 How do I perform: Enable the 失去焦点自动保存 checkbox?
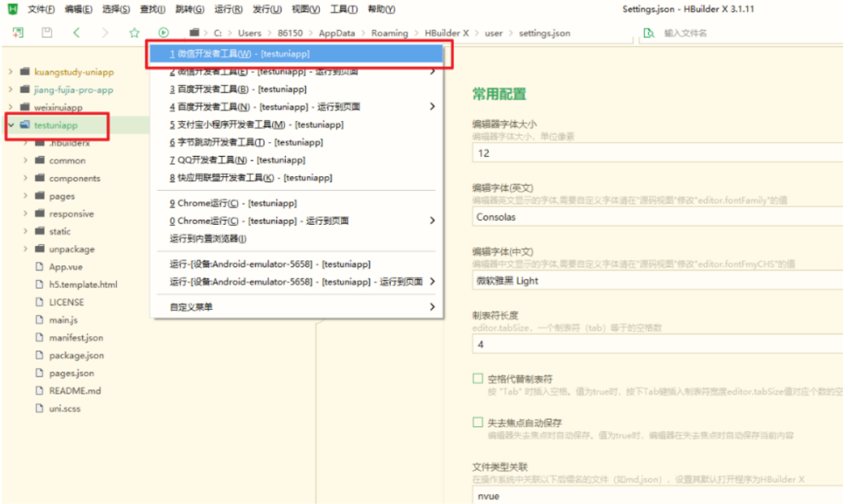(x=478, y=422)
